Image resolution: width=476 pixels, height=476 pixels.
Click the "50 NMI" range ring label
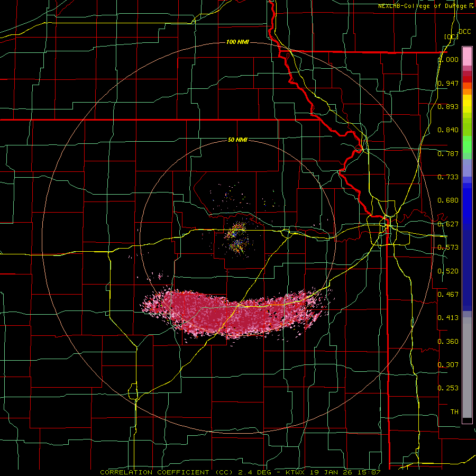pos(237,140)
